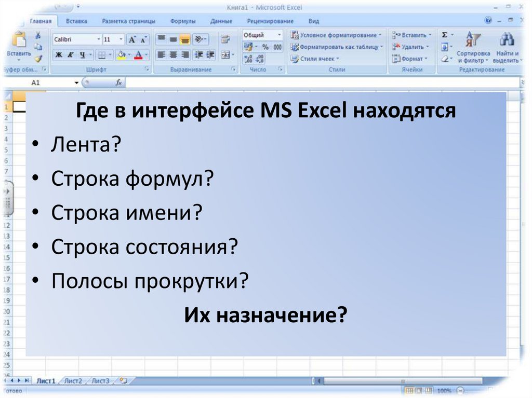This screenshot has height=398, width=532.
Task: Click Вставить in the Ячейки group
Action: [x=411, y=35]
